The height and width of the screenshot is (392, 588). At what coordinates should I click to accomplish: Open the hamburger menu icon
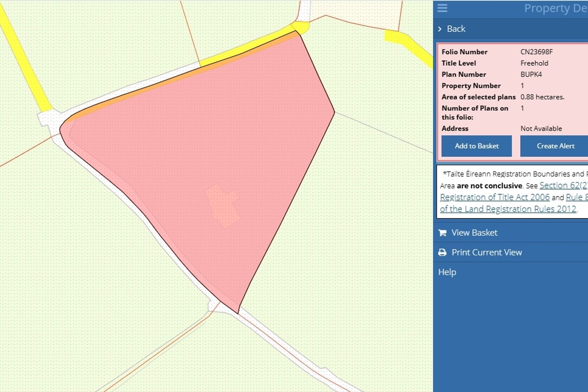442,8
